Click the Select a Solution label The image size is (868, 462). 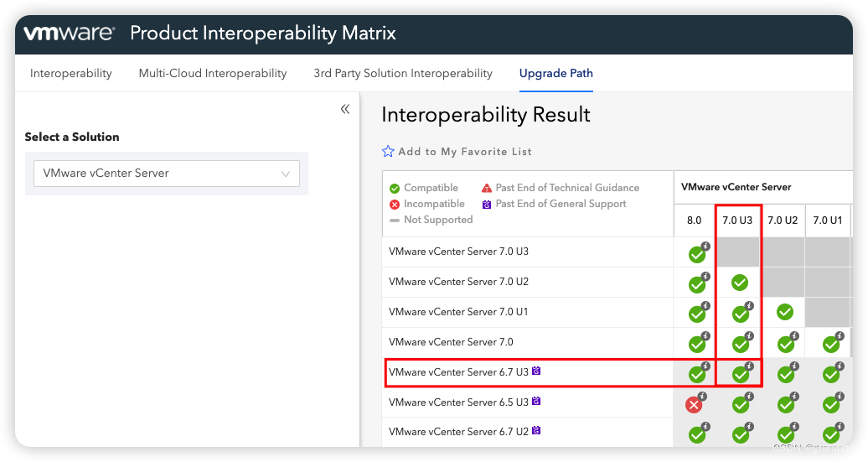click(x=72, y=137)
